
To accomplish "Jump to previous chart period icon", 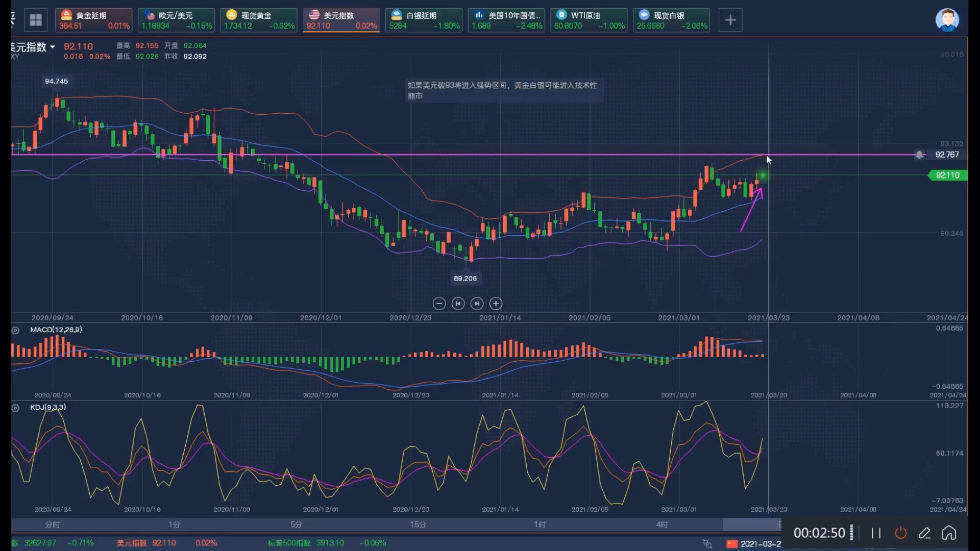I will pos(458,304).
